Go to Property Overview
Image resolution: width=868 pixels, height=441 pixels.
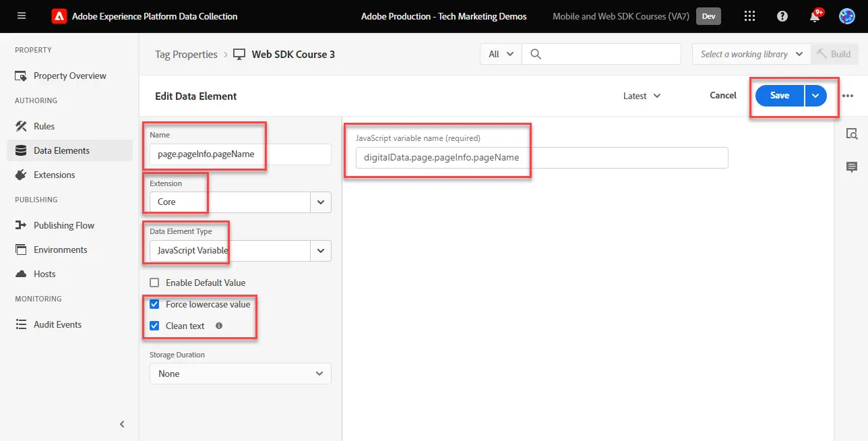tap(70, 76)
